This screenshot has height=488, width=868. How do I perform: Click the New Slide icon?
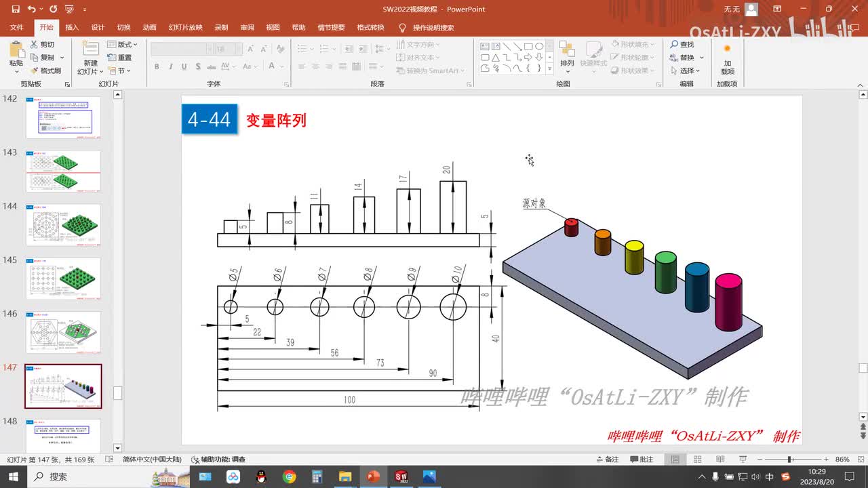coord(90,49)
